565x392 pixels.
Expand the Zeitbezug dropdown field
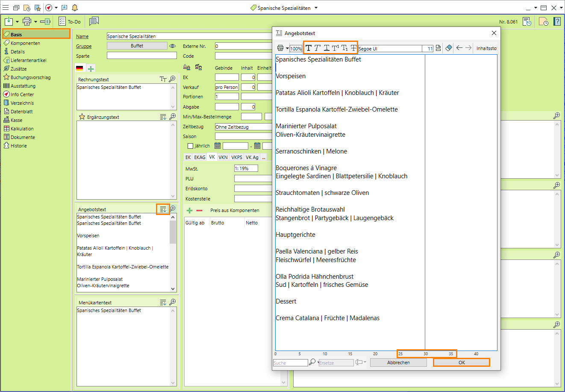244,127
